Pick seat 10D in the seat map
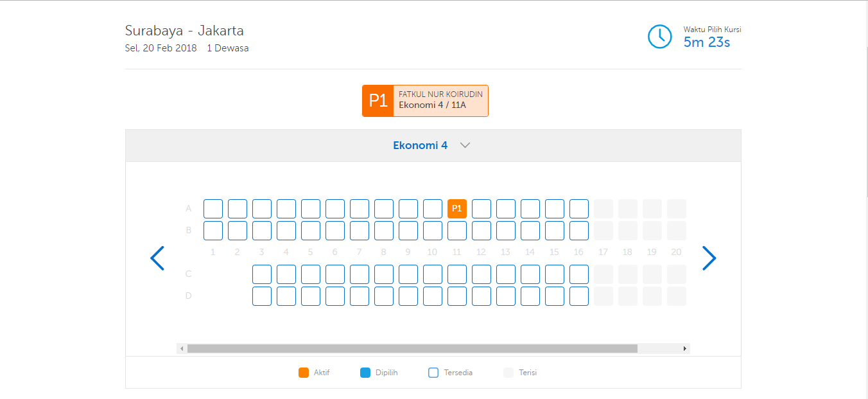868x399 pixels. (433, 296)
